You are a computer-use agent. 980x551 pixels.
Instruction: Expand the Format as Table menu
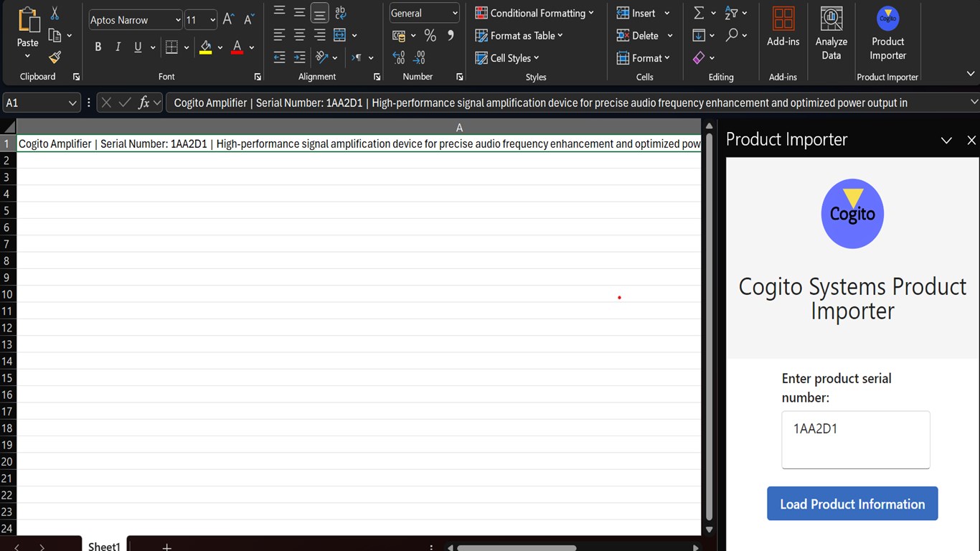point(519,35)
